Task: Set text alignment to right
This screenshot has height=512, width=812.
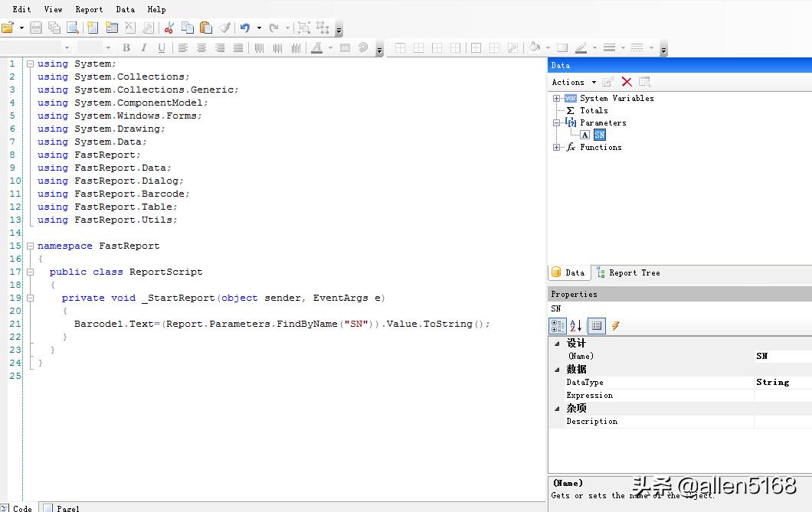Action: click(x=220, y=47)
